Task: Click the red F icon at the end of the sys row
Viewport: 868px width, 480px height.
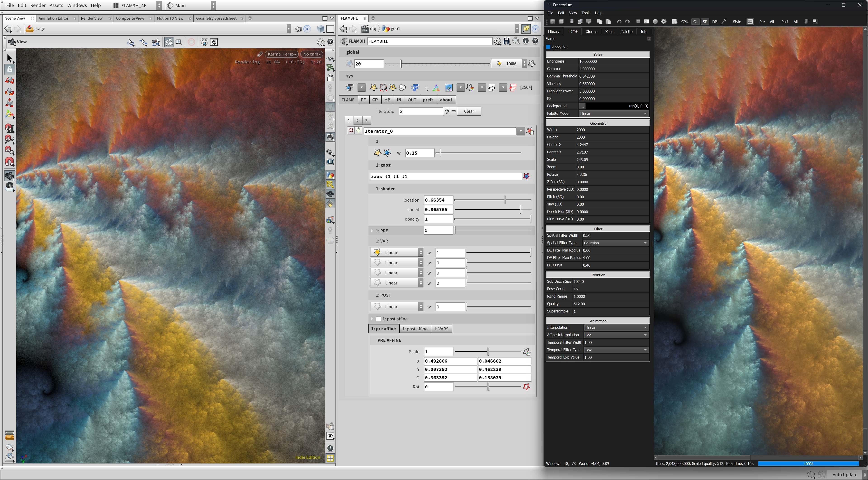Action: coord(512,88)
